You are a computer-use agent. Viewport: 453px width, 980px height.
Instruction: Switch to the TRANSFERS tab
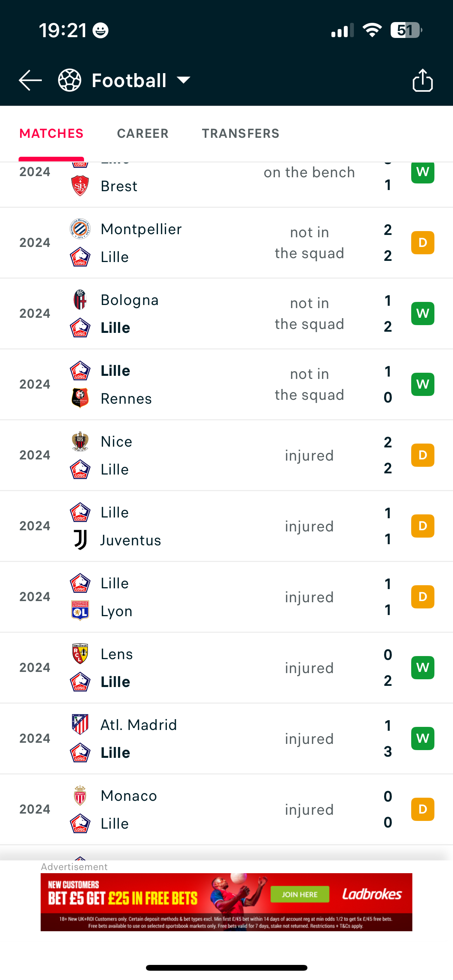click(240, 134)
